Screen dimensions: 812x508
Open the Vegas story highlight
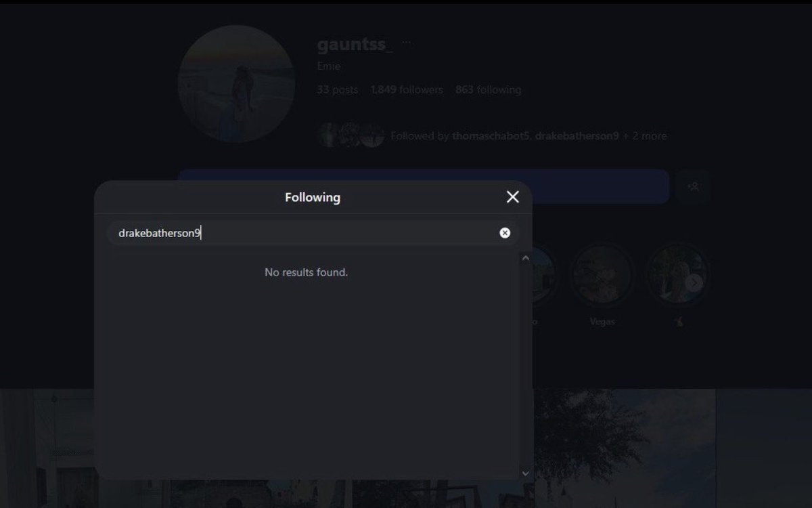point(602,274)
